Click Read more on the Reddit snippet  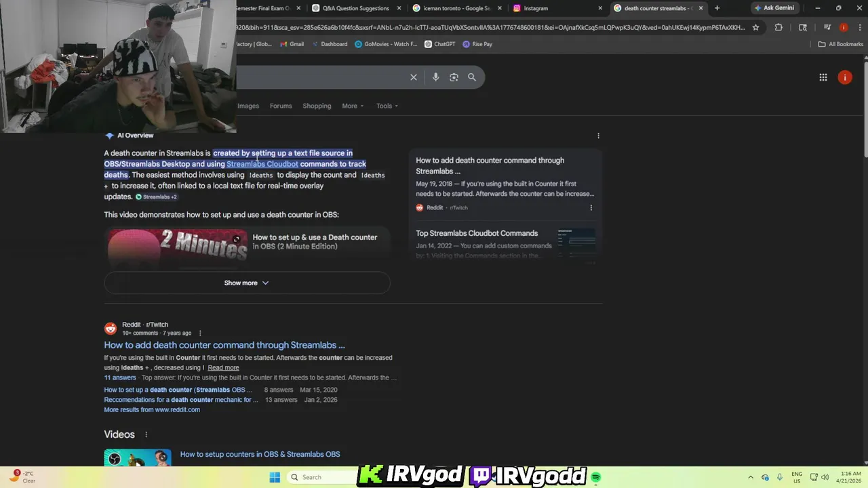[223, 368]
